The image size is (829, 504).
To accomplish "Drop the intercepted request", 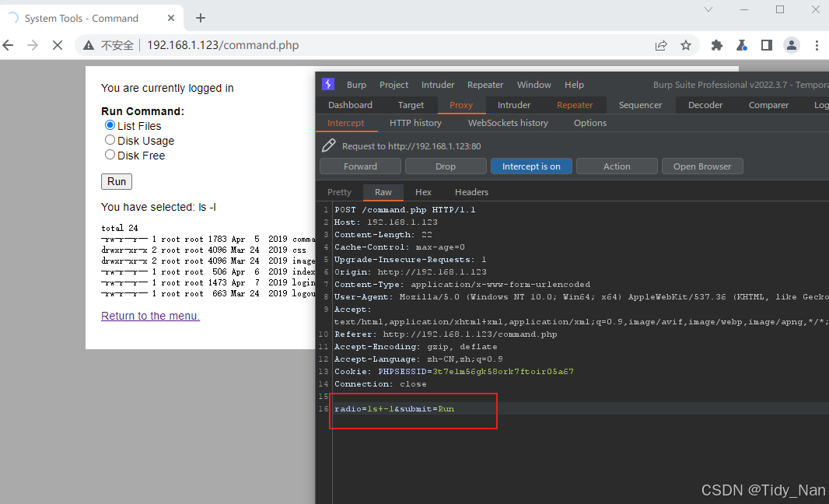I will point(446,166).
